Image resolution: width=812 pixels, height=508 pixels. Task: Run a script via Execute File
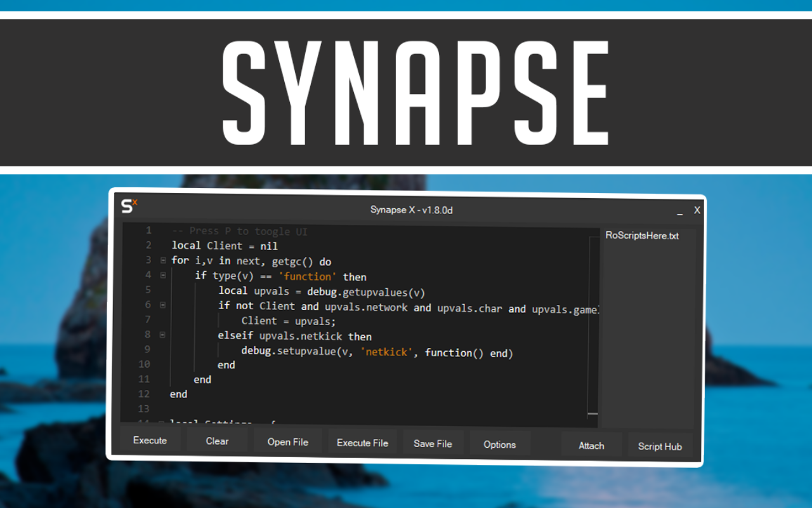point(362,443)
